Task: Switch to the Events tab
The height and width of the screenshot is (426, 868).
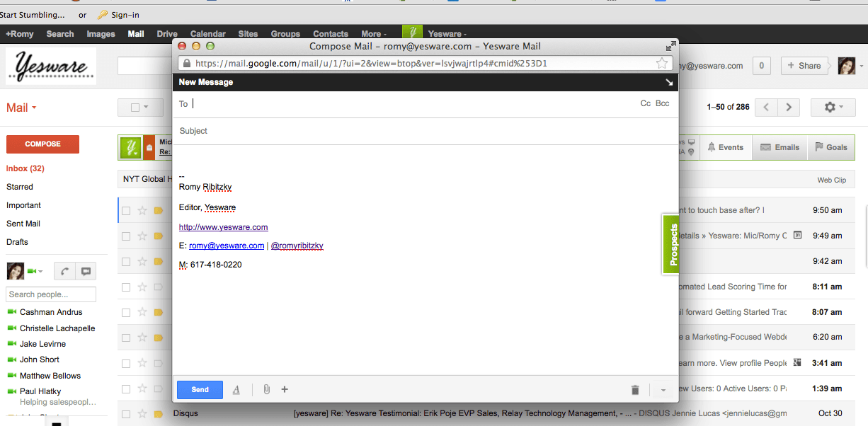Action: (x=726, y=147)
